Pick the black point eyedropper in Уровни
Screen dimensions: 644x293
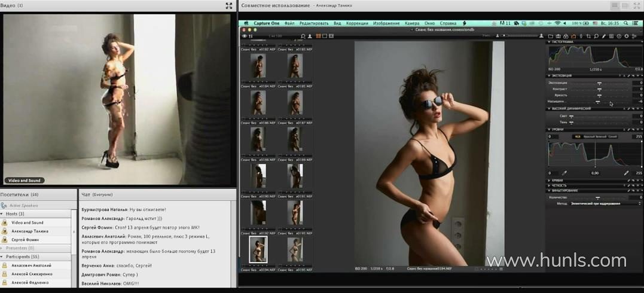point(564,173)
